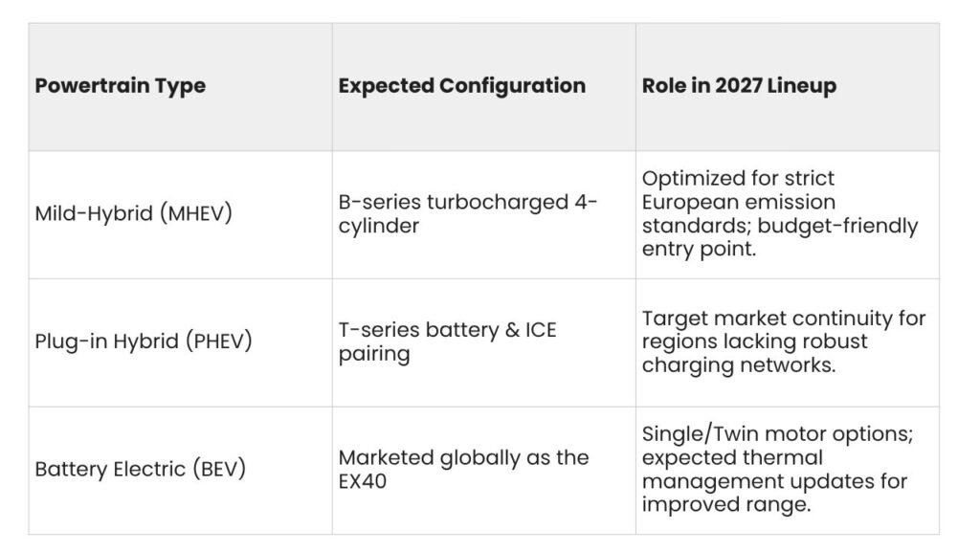Viewport: 980px width, 551px height.
Task: Click the word MHEV in parentheses
Action: [x=196, y=213]
